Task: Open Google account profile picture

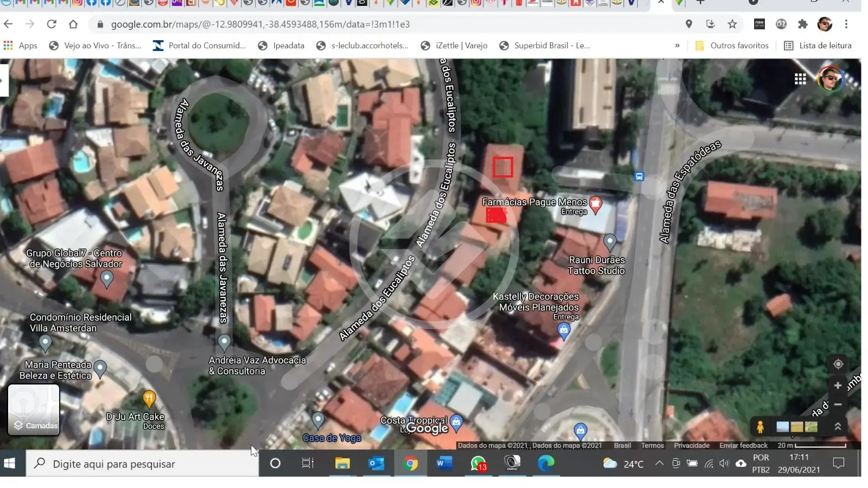Action: tap(831, 79)
